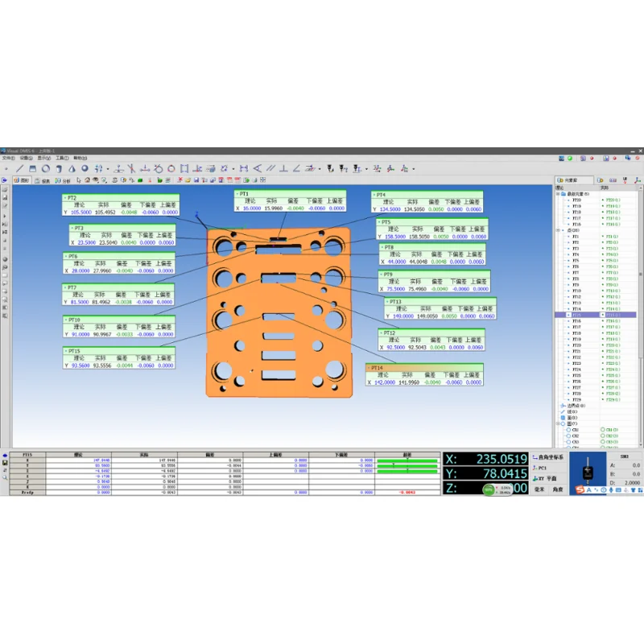This screenshot has width=644, height=644.
Task: Collapse the PT4 label box
Action: click(x=374, y=195)
